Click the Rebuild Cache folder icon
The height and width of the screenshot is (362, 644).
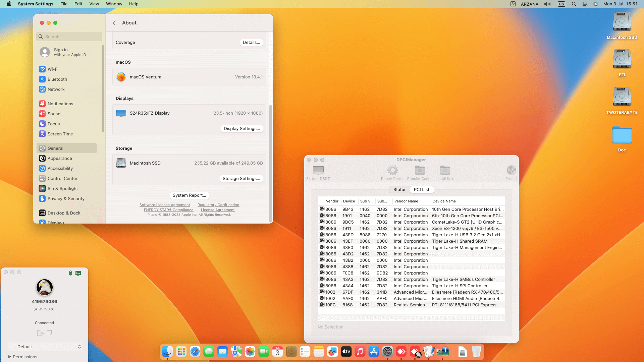tap(420, 170)
